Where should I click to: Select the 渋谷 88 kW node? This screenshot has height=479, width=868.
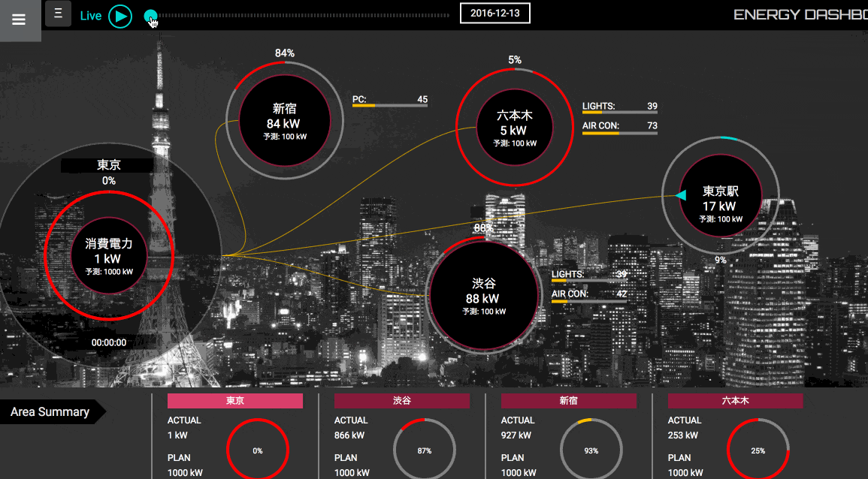click(x=484, y=295)
